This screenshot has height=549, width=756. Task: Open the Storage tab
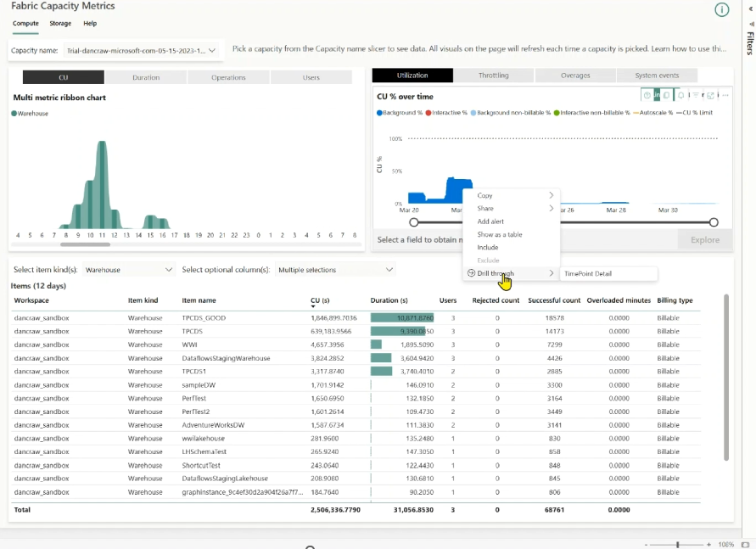point(59,24)
